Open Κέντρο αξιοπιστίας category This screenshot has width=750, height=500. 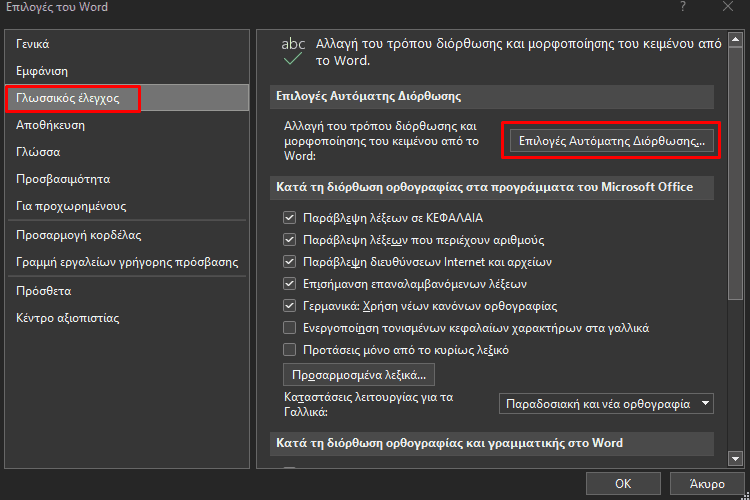pos(128,318)
